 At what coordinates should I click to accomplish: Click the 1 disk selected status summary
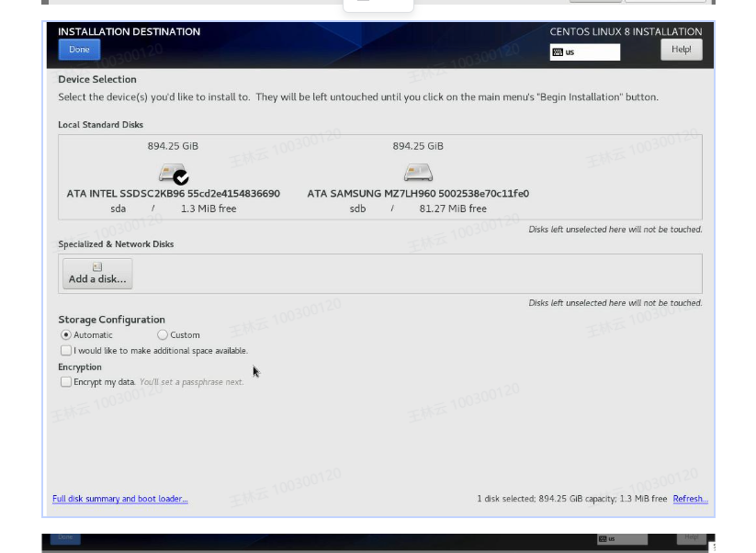(571, 499)
